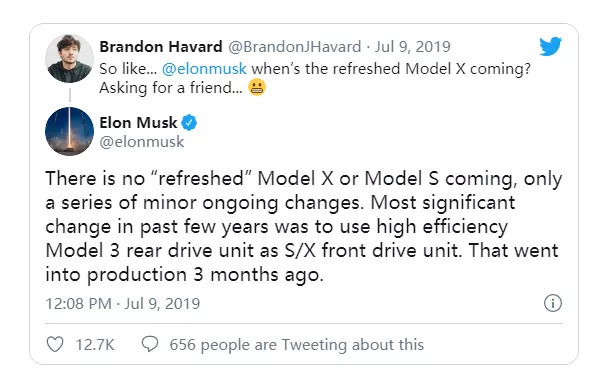Screen dimensions: 610x382
Task: Open the 12:08 PM · Jul 9, 2019 timestamp
Action: point(123,303)
